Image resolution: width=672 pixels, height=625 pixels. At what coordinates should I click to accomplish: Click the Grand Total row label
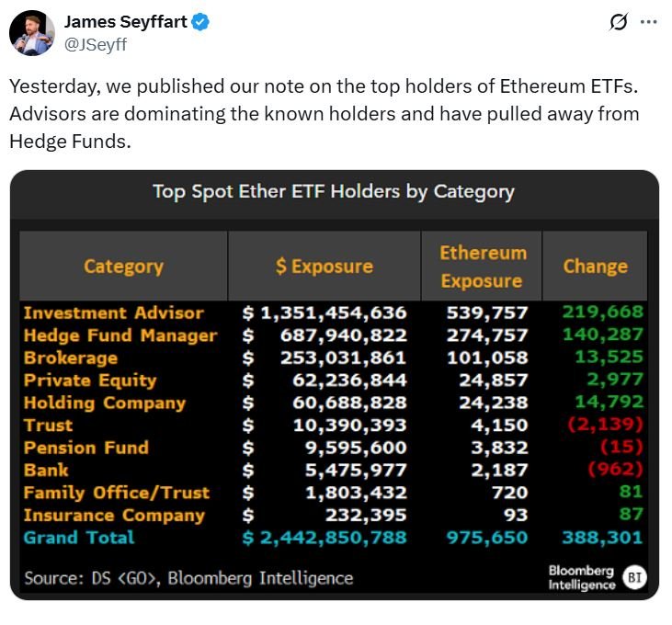pyautogui.click(x=79, y=538)
